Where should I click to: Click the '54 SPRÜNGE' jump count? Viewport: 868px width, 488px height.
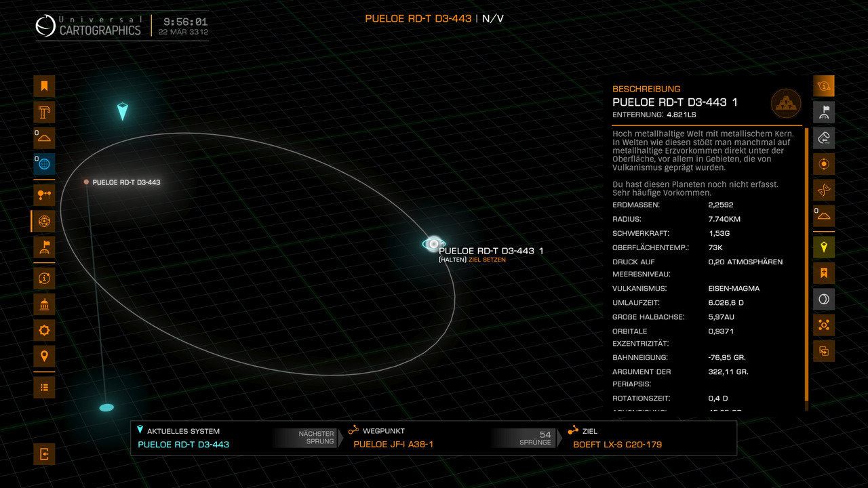[536, 438]
